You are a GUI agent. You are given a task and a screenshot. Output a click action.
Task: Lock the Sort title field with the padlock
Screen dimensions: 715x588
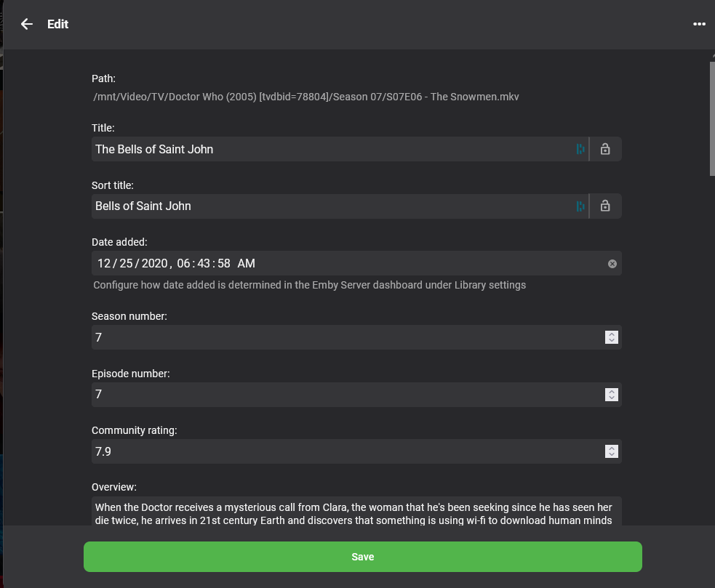(605, 206)
